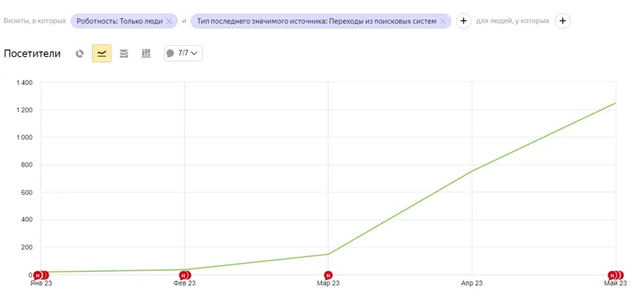
Task: Click the 'Мар 23' axis label
Action: [328, 283]
